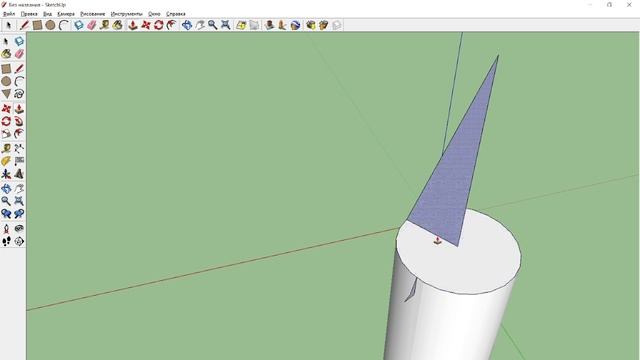640x360 pixels.
Task: Open the Photo Textures tool
Action: coord(282,25)
